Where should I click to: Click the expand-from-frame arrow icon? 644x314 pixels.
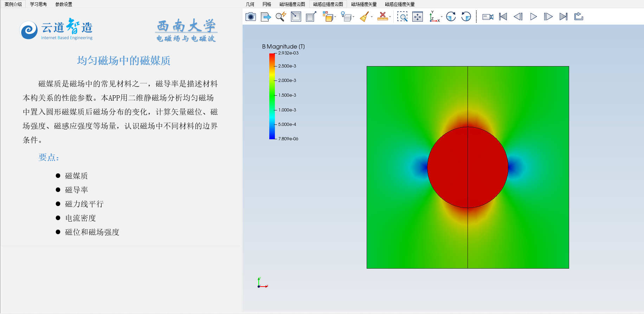pos(311,17)
